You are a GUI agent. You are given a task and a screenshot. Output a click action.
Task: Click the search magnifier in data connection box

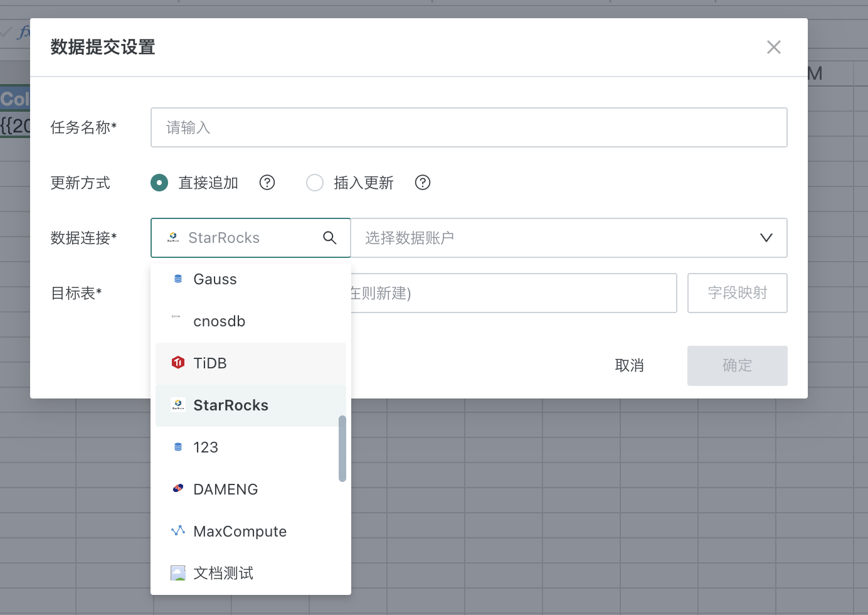(329, 238)
